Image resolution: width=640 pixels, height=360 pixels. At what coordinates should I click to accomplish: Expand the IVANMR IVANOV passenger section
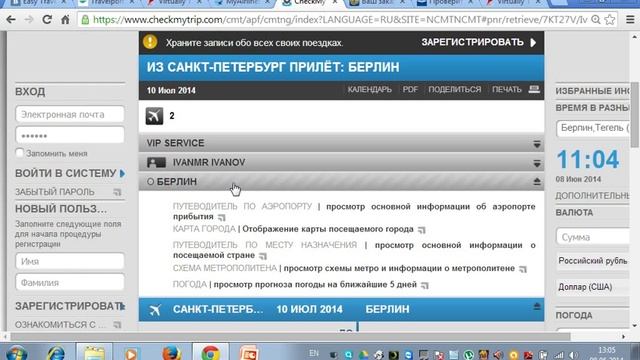[537, 163]
